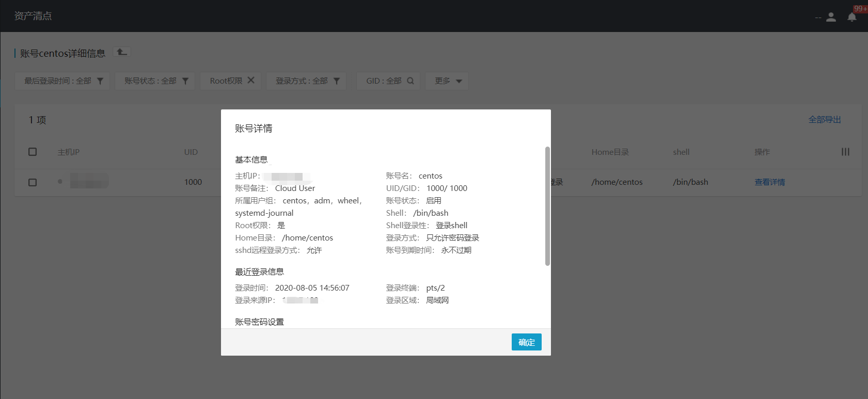Click funnel icon of login method filter
Viewport: 868px width, 399px height.
point(337,81)
